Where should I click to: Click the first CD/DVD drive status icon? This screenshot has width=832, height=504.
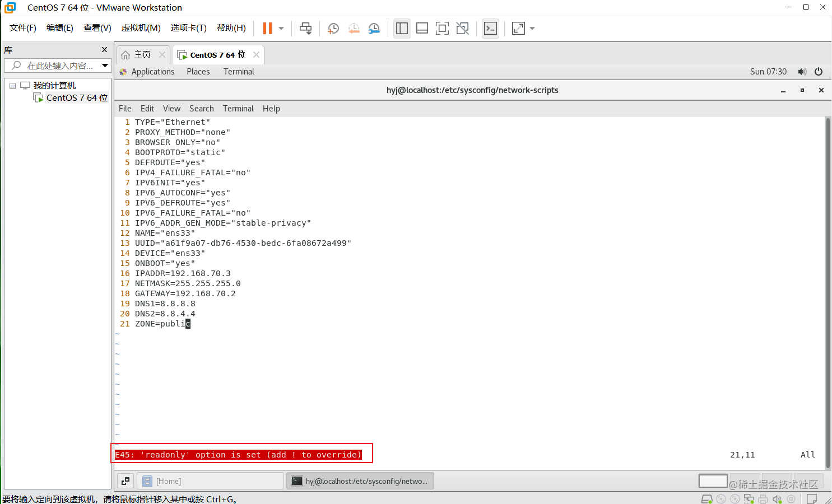pos(721,499)
